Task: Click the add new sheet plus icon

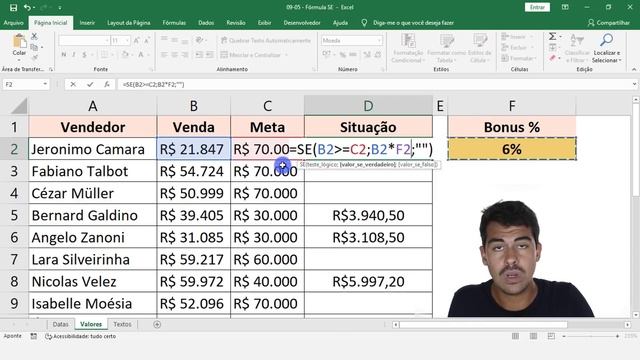Action: coord(157,324)
